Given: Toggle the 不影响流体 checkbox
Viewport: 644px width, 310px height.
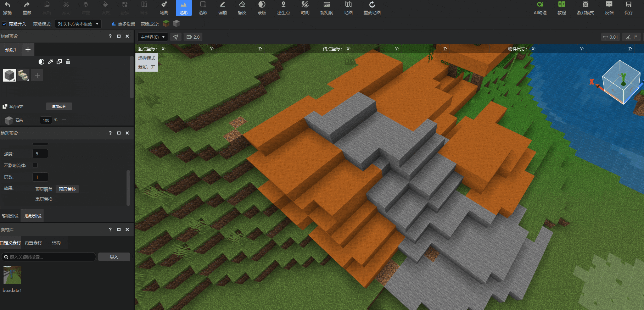Looking at the screenshot, I should (35, 165).
